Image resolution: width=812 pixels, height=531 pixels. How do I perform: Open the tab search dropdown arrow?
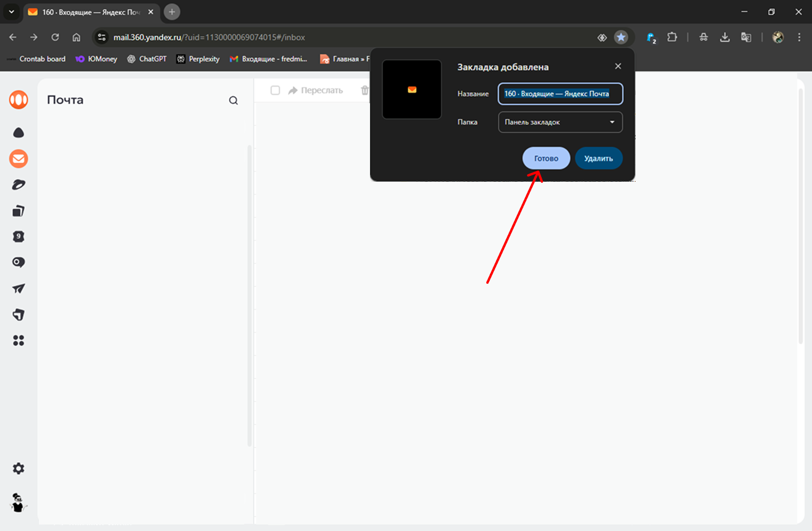click(x=11, y=12)
